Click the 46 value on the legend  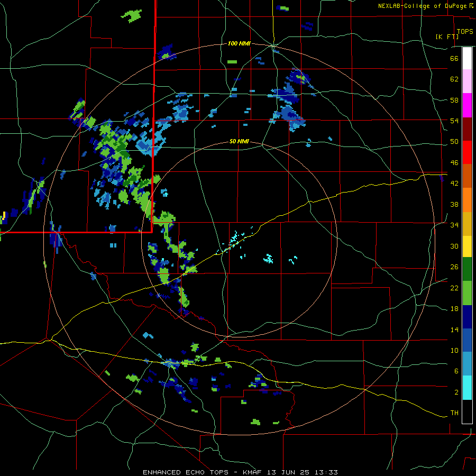[454, 162]
